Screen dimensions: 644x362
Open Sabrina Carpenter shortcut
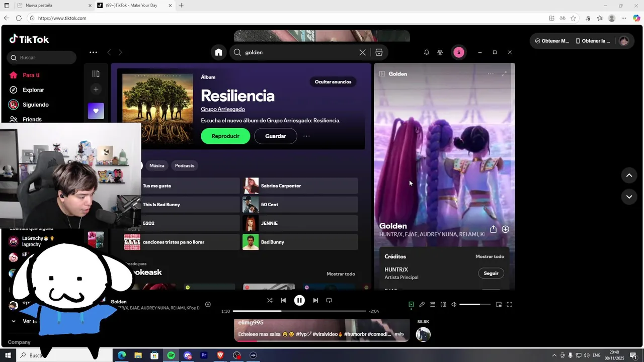click(x=300, y=186)
